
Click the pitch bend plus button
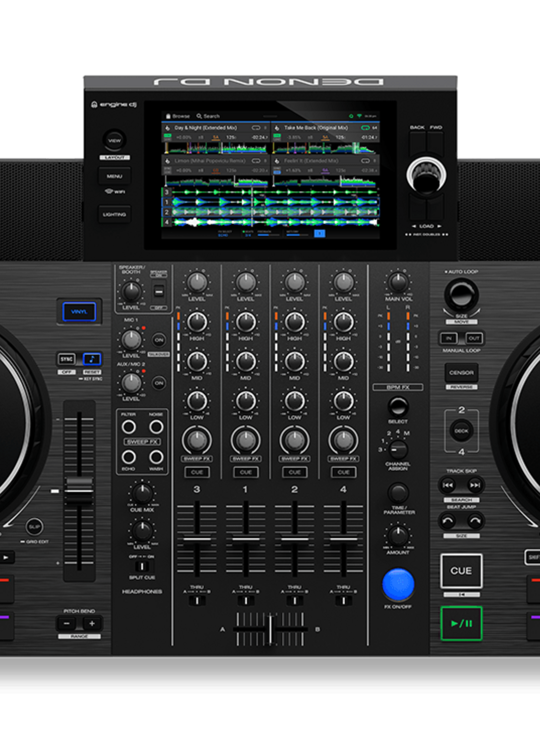pyautogui.click(x=92, y=623)
